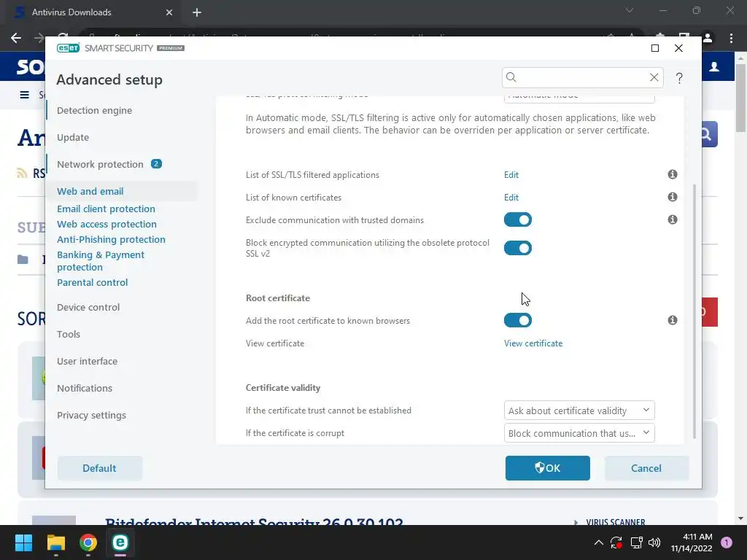Open the ESET app icon in the taskbar
747x560 pixels.
(x=120, y=542)
